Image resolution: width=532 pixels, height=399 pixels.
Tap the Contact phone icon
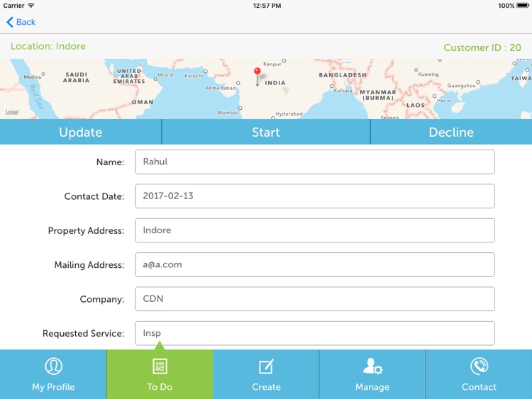pos(479,366)
